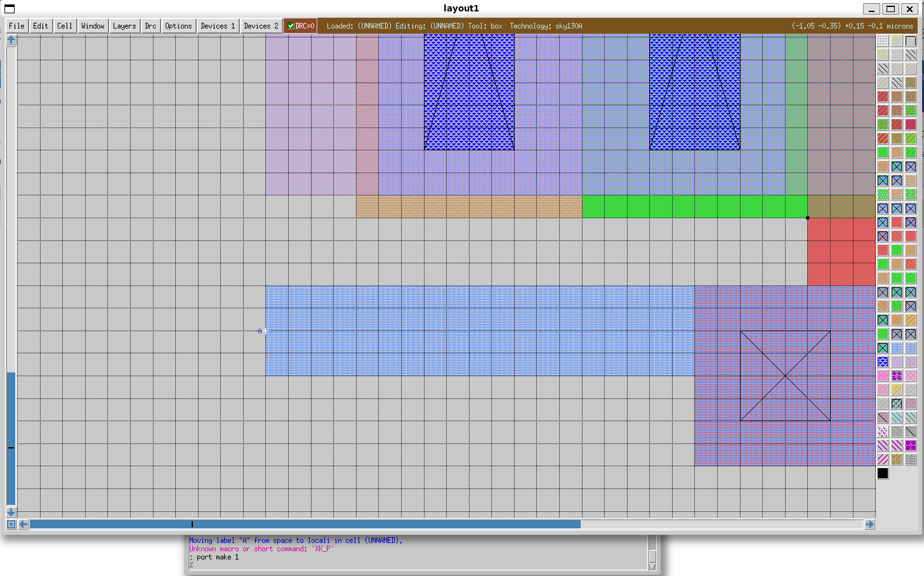Click the solid green rectangle in the layout
924x576 pixels.
pyautogui.click(x=694, y=206)
